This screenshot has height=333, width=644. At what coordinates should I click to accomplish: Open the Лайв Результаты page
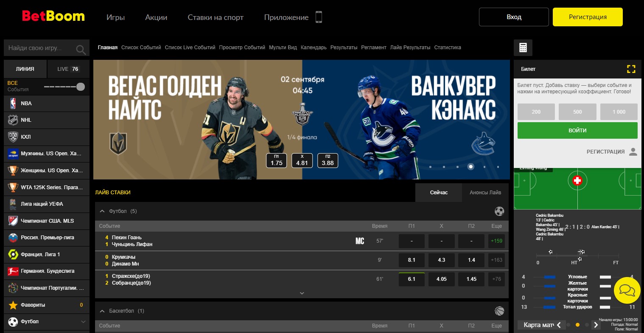pos(410,48)
